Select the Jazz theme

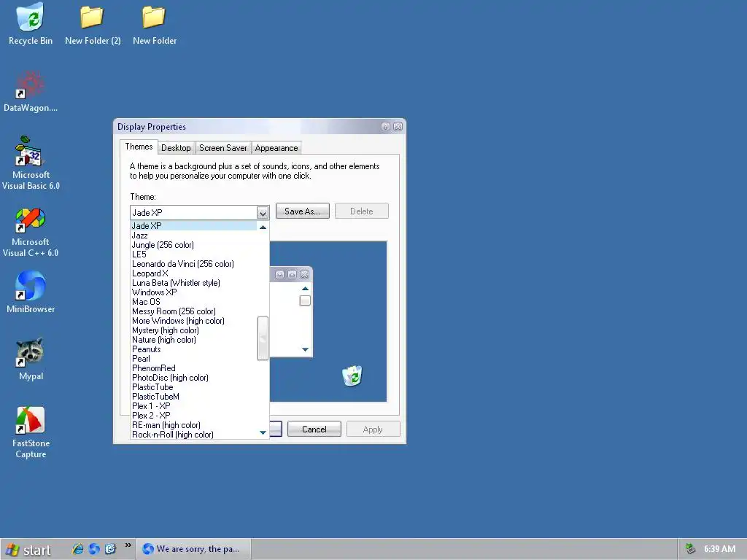193,236
